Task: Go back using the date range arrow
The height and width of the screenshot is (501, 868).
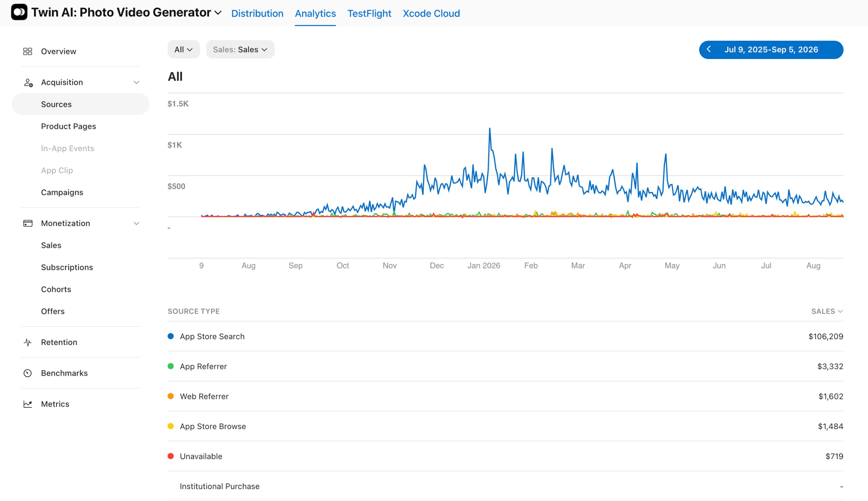Action: (x=709, y=50)
